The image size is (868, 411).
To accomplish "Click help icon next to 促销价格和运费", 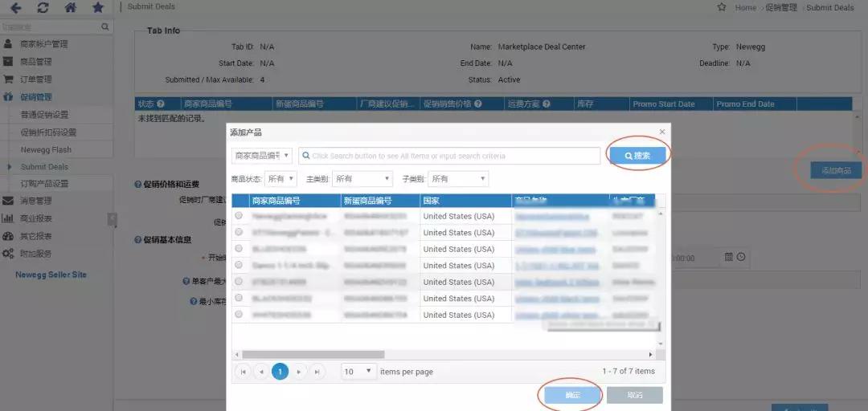I will click(138, 184).
